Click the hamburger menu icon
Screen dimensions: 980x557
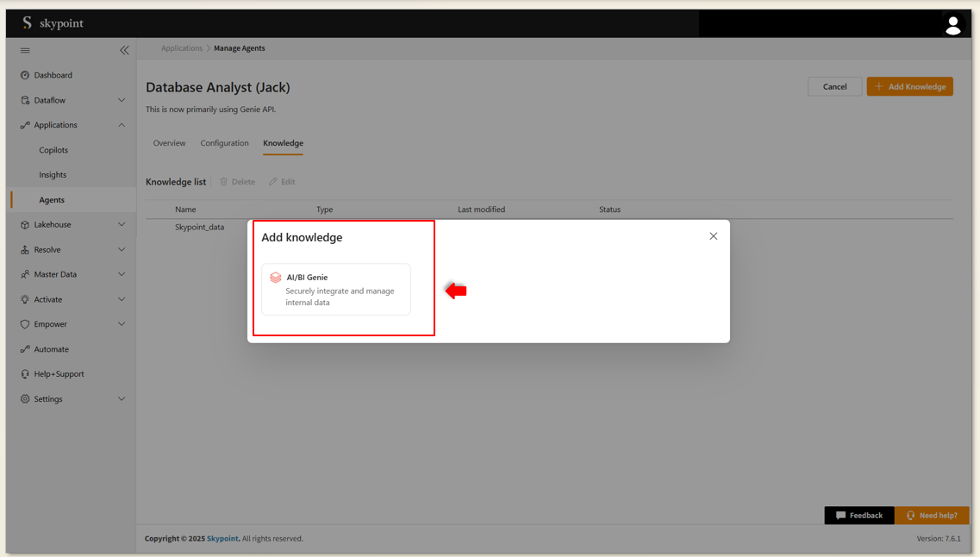point(25,50)
